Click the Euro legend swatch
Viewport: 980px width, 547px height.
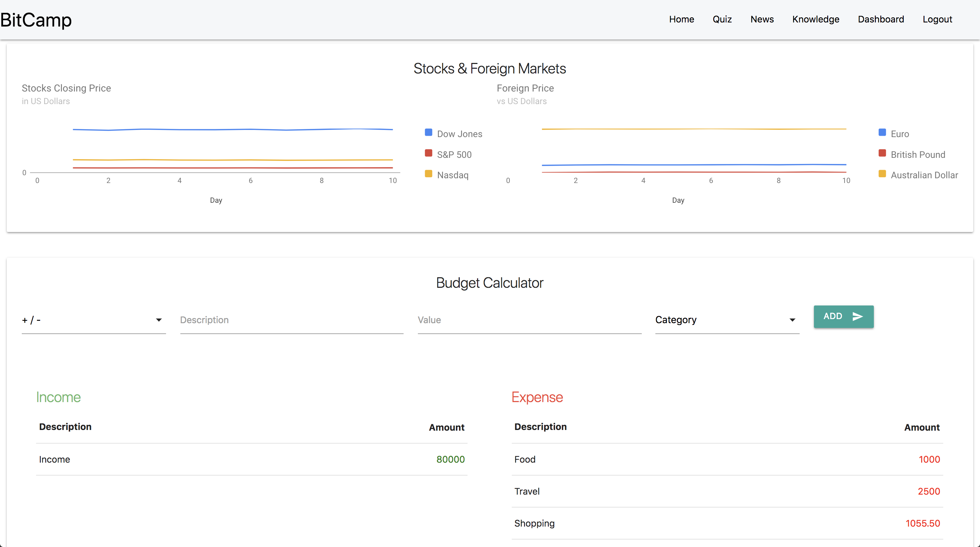click(x=882, y=132)
